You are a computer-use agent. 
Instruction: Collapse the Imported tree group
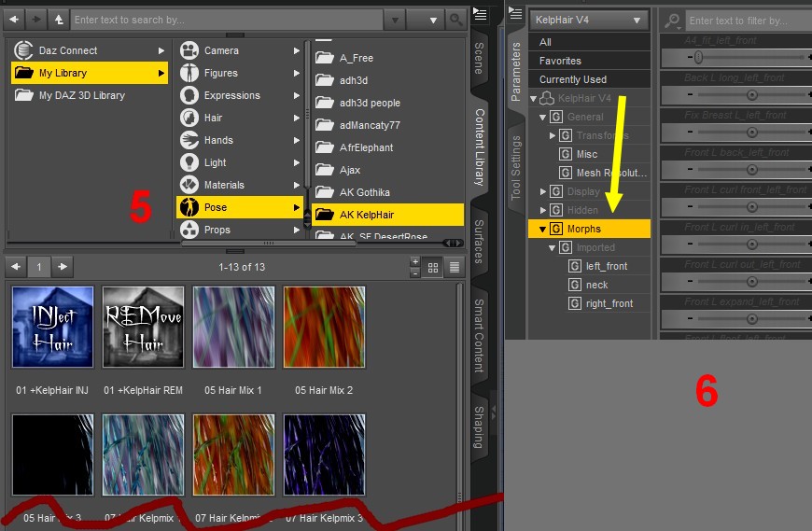click(552, 247)
